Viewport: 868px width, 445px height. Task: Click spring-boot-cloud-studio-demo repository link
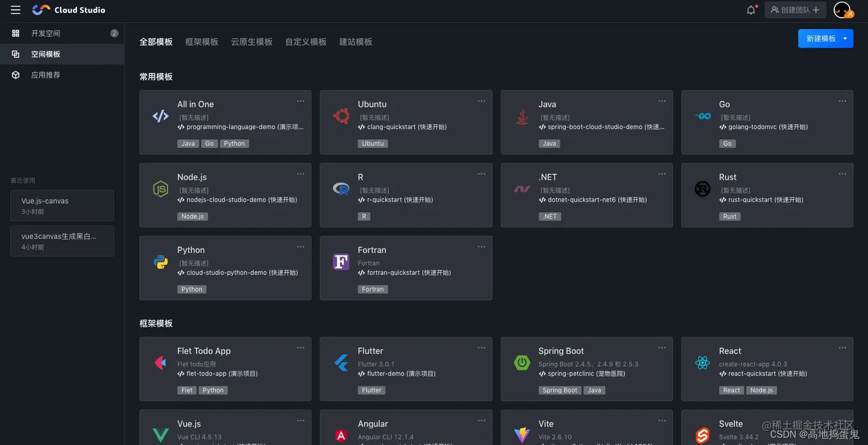pyautogui.click(x=602, y=127)
